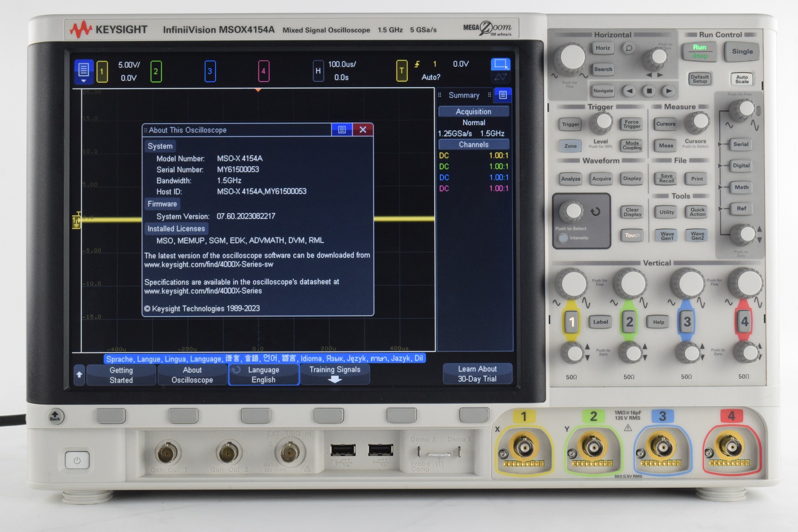Select the About Oscilloscope softkey
Image resolution: width=798 pixels, height=532 pixels.
pyautogui.click(x=192, y=374)
